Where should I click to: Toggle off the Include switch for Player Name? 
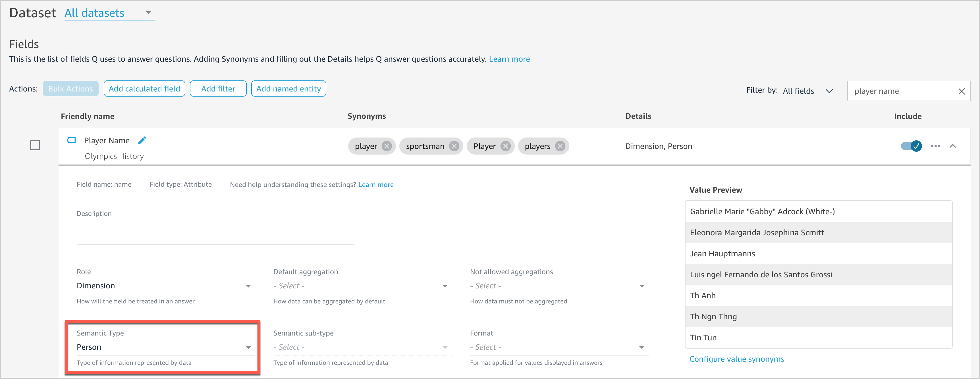(x=911, y=146)
